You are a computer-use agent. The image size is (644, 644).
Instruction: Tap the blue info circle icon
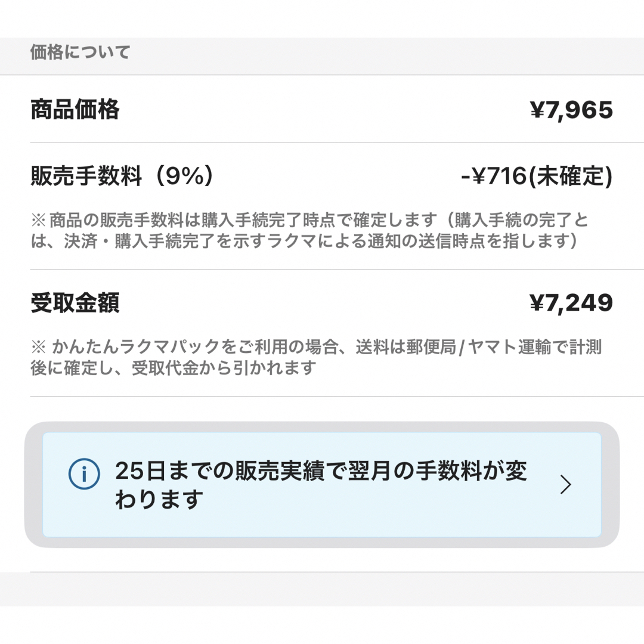(x=84, y=473)
